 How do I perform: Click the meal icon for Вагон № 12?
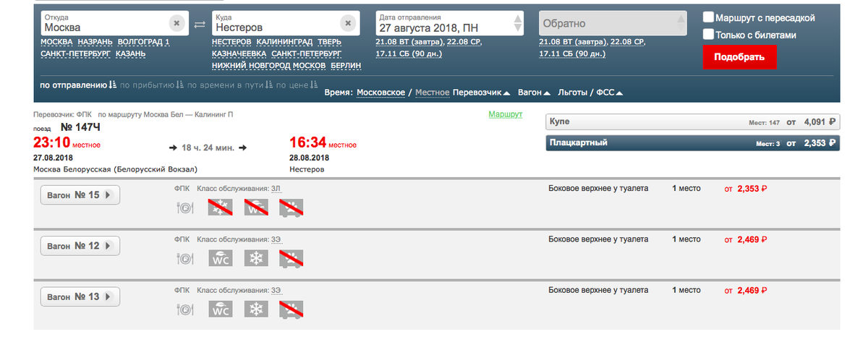(185, 258)
